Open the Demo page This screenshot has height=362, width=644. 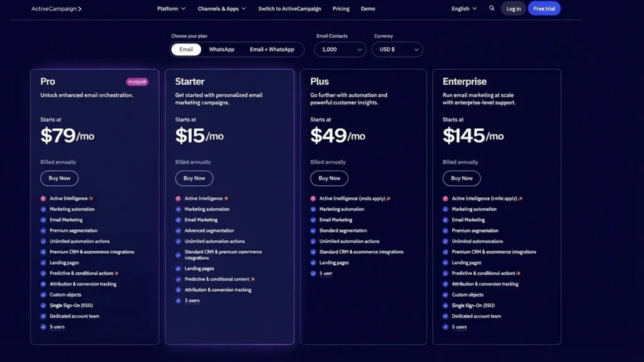[x=368, y=9]
